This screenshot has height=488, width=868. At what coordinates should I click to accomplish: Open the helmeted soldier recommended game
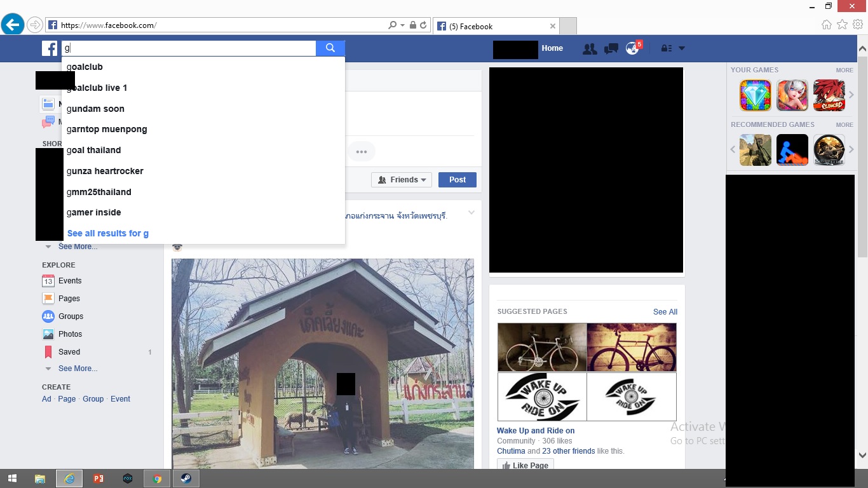tap(829, 150)
